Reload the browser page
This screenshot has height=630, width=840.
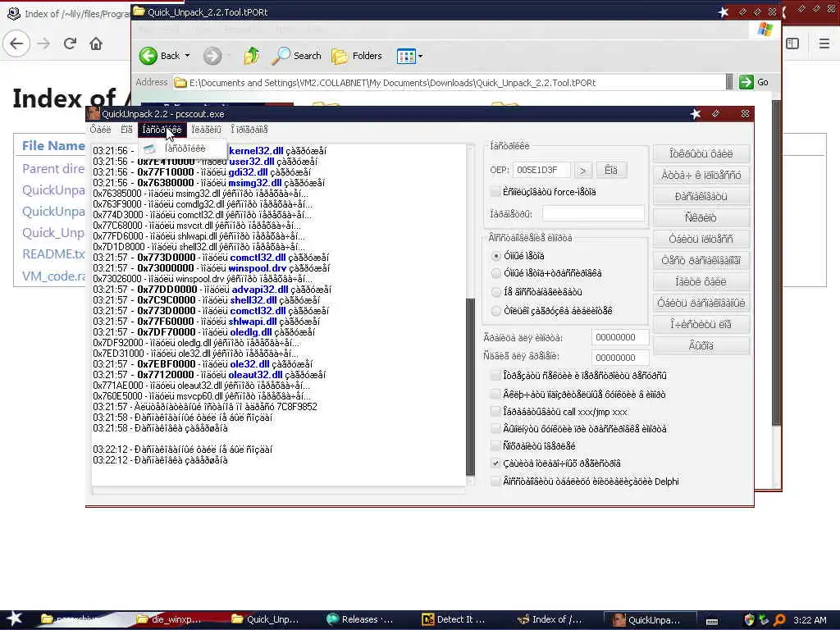click(70, 43)
